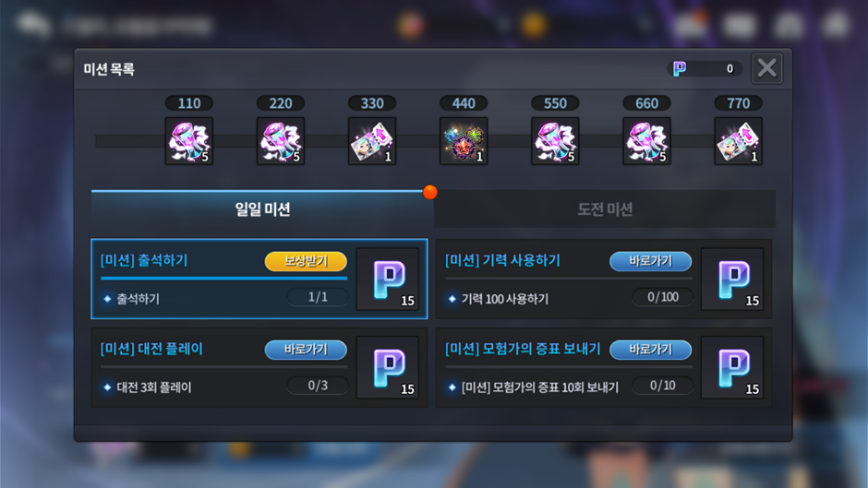Select the 550 point milestone reward icon
Screen dimensions: 868x488
555,141
